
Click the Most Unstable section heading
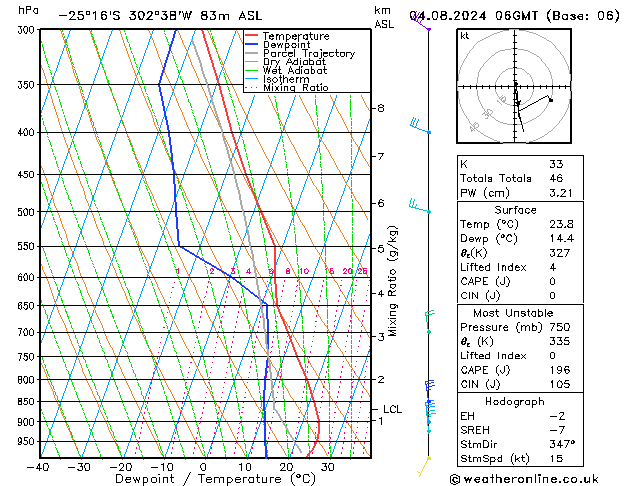click(513, 313)
